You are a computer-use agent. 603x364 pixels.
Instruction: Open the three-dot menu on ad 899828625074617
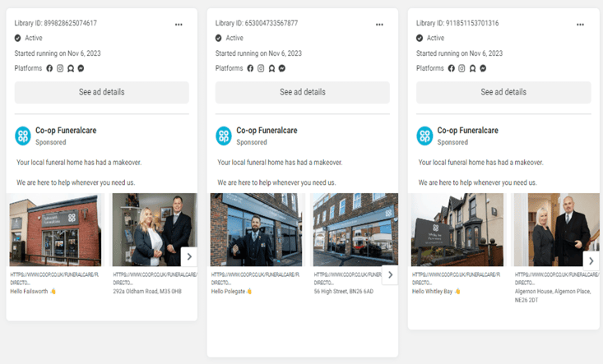coord(179,24)
